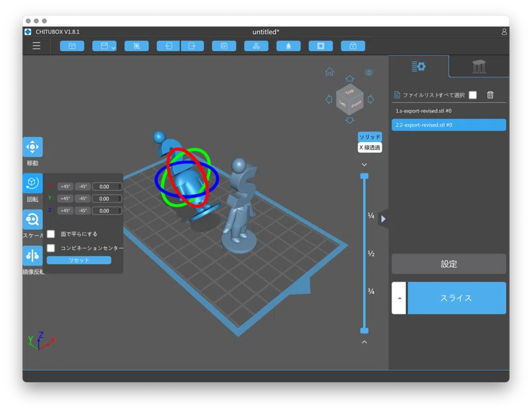Click the home view icon

tap(329, 72)
